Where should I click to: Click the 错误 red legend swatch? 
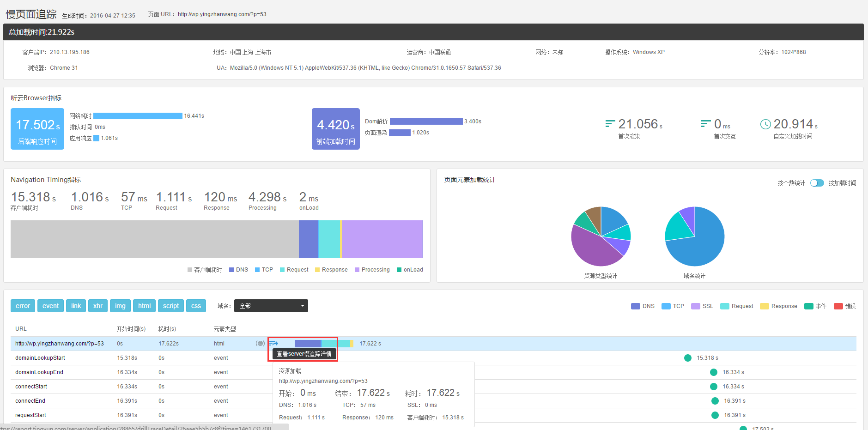[x=838, y=306]
